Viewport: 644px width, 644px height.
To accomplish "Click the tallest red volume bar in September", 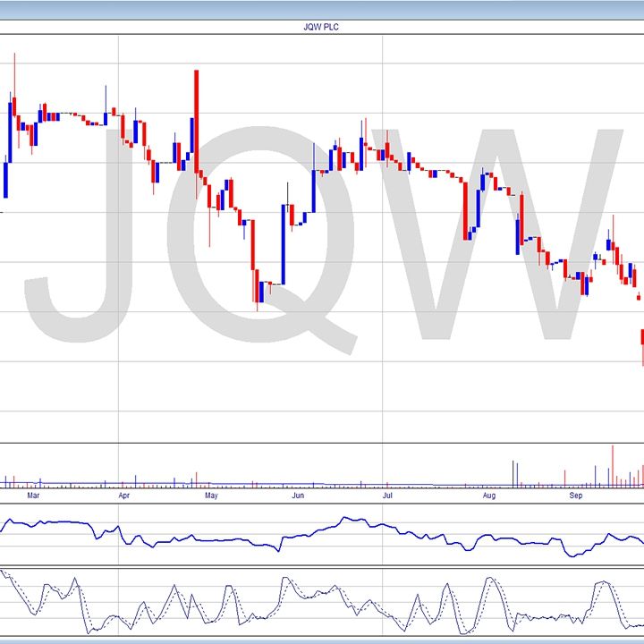I will click(x=613, y=465).
